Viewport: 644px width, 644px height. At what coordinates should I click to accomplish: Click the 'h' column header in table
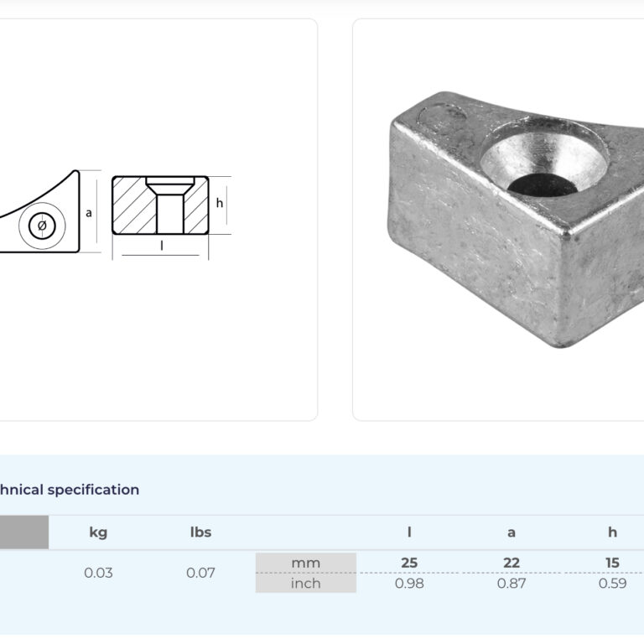[612, 532]
